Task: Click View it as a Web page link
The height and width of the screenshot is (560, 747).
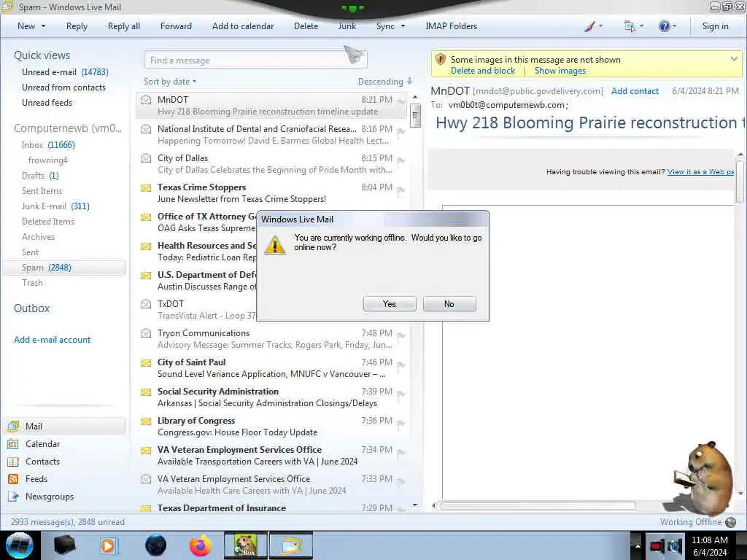Action: [x=700, y=172]
